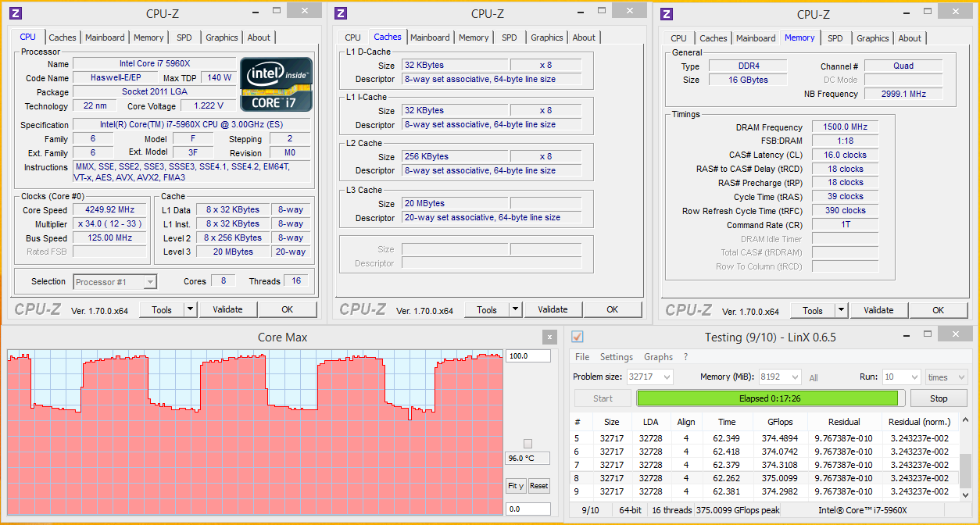Click CPU-Z icon in the Memory window title bar

coord(667,14)
